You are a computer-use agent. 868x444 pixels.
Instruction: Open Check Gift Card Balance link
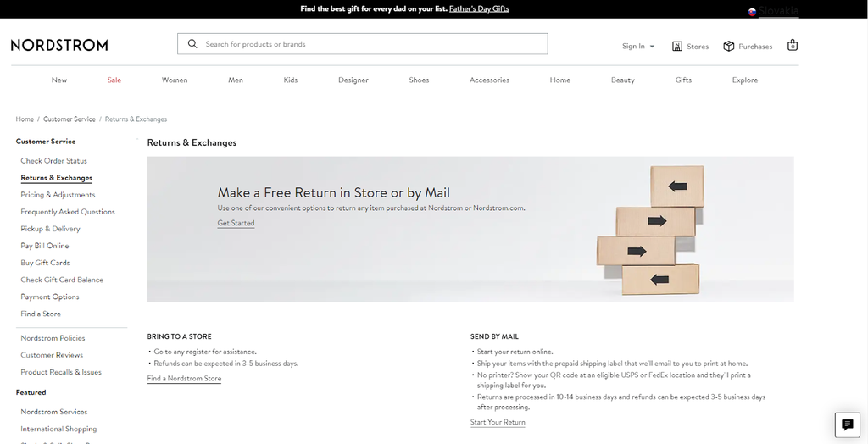62,280
